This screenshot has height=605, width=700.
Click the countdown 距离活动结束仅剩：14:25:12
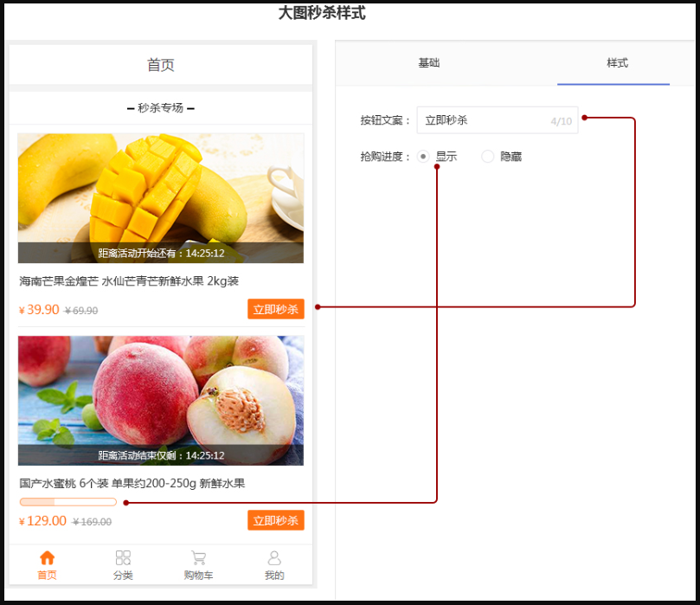pos(161,455)
